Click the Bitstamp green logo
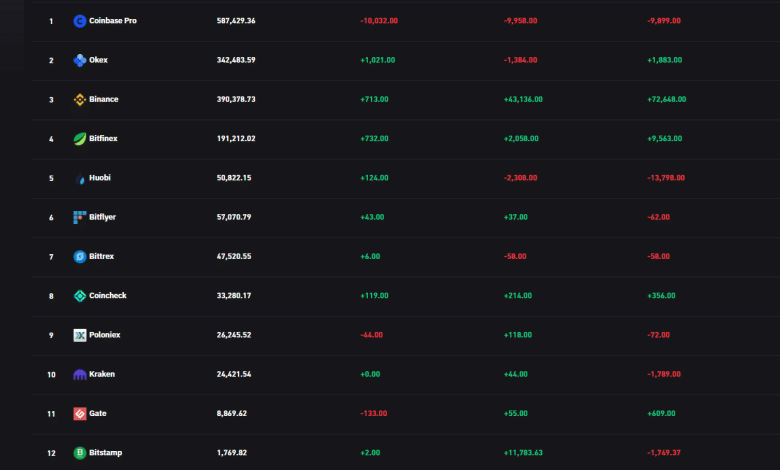This screenshot has width=780, height=470. 80,453
